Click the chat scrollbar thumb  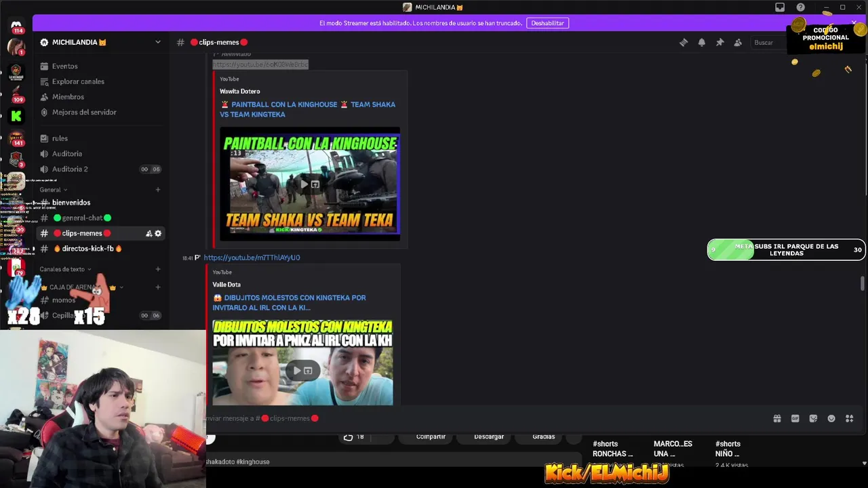(x=863, y=283)
